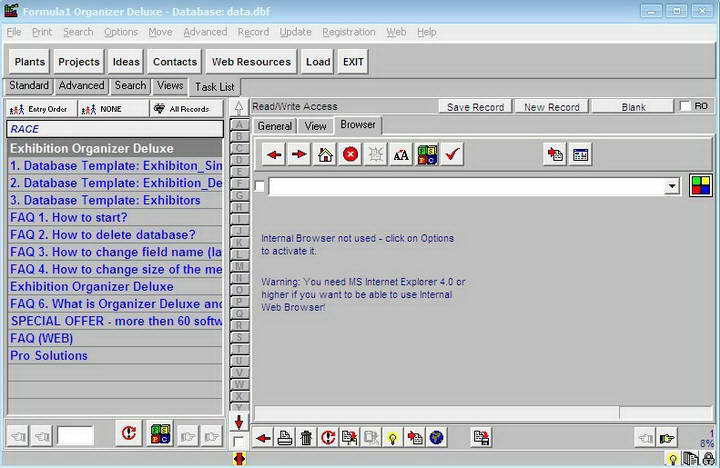Screen dimensions: 720x468
Task: Click the Load button
Action: [x=318, y=62]
